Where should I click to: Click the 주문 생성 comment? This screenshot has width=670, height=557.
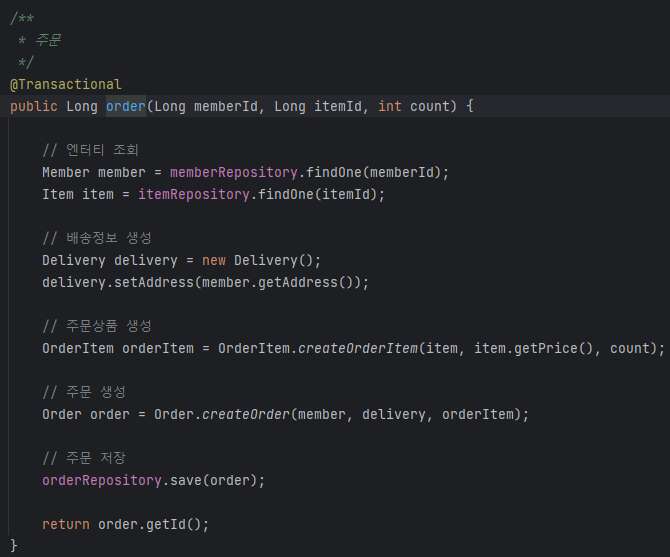pos(84,392)
